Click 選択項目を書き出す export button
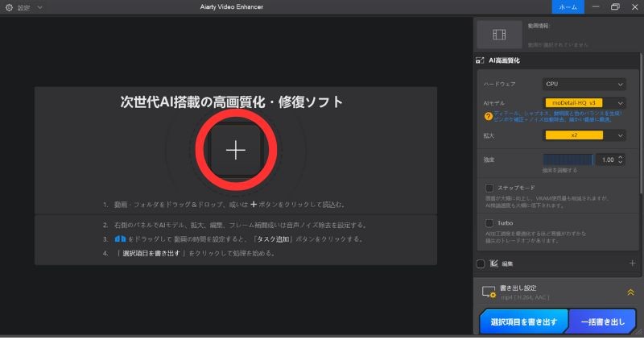 point(524,321)
